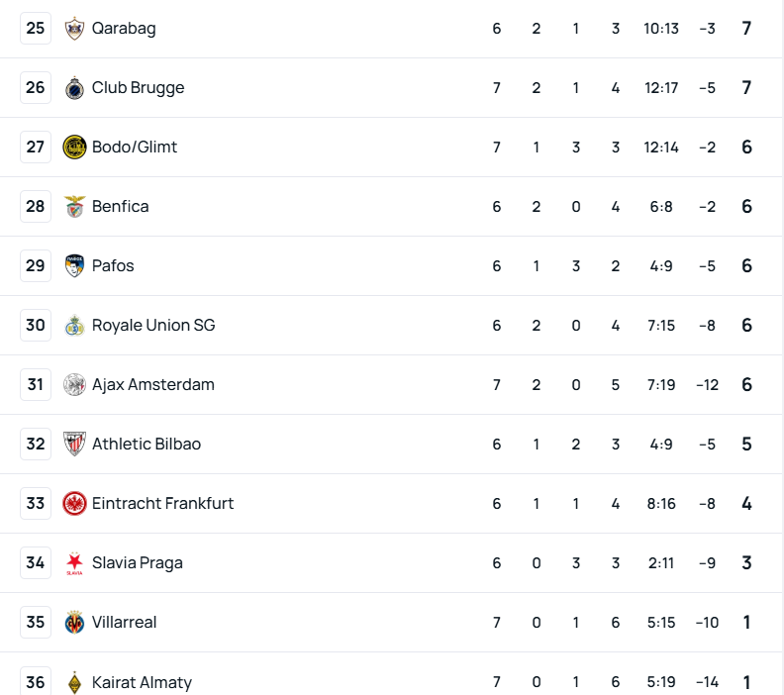Click the rank 25 position badge
This screenshot has height=695, width=784.
(x=36, y=29)
